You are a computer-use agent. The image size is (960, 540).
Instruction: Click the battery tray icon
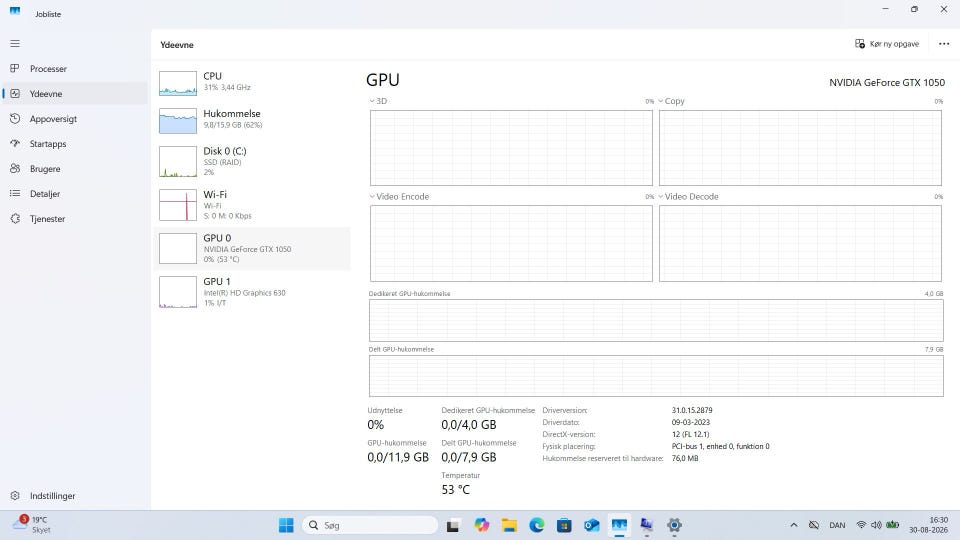pos(893,525)
